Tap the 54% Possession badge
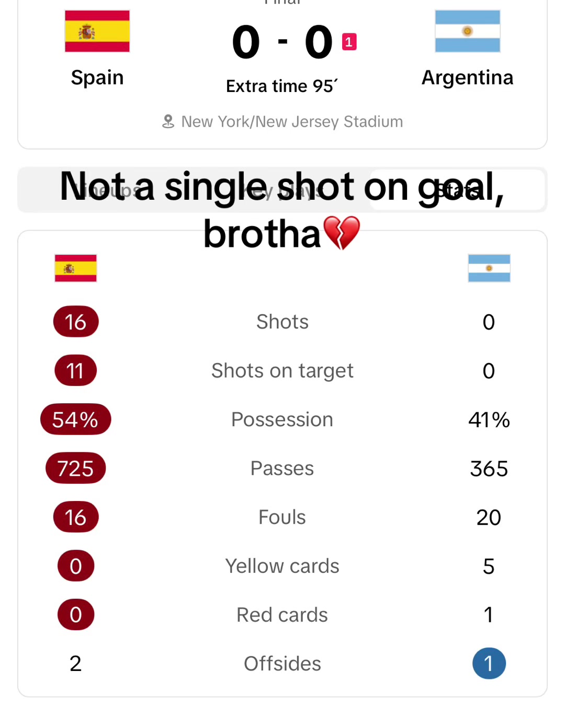Viewport: 565px width, 728px height. (x=76, y=419)
